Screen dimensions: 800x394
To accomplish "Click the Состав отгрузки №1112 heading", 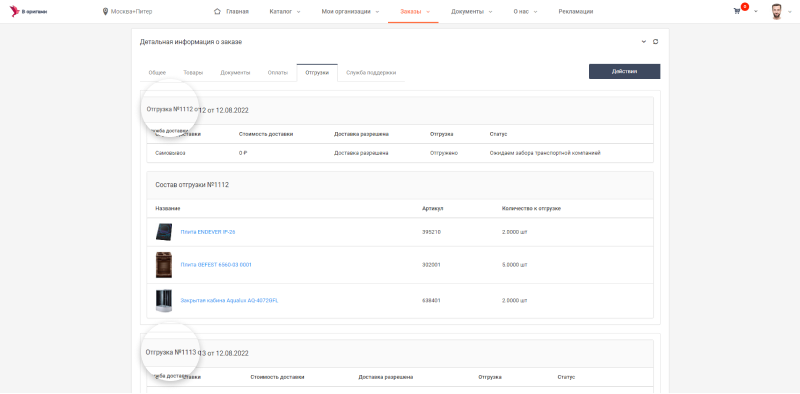I will click(192, 185).
